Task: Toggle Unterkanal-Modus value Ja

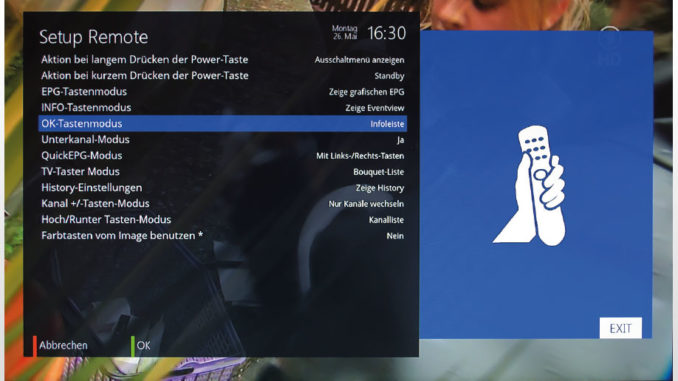Action: 400,140
